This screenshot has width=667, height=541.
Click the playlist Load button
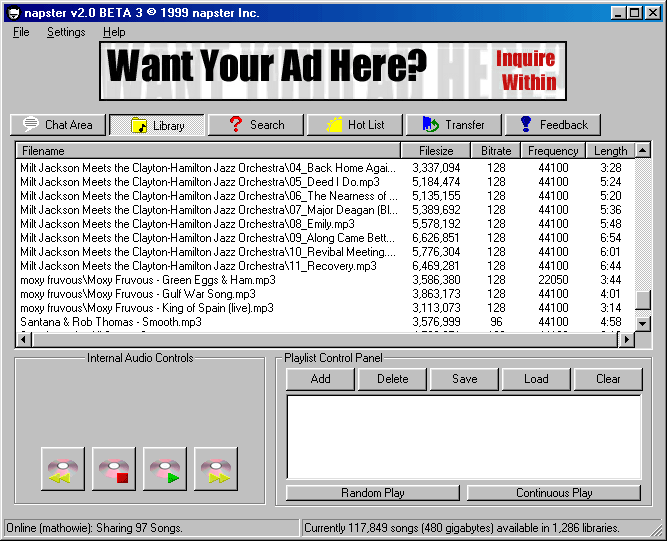536,379
